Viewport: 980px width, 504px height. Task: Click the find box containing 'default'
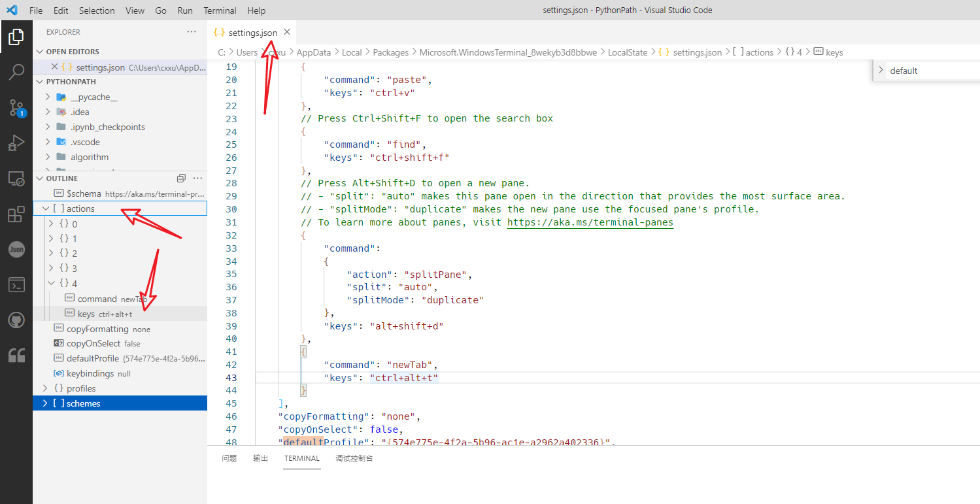coord(934,71)
